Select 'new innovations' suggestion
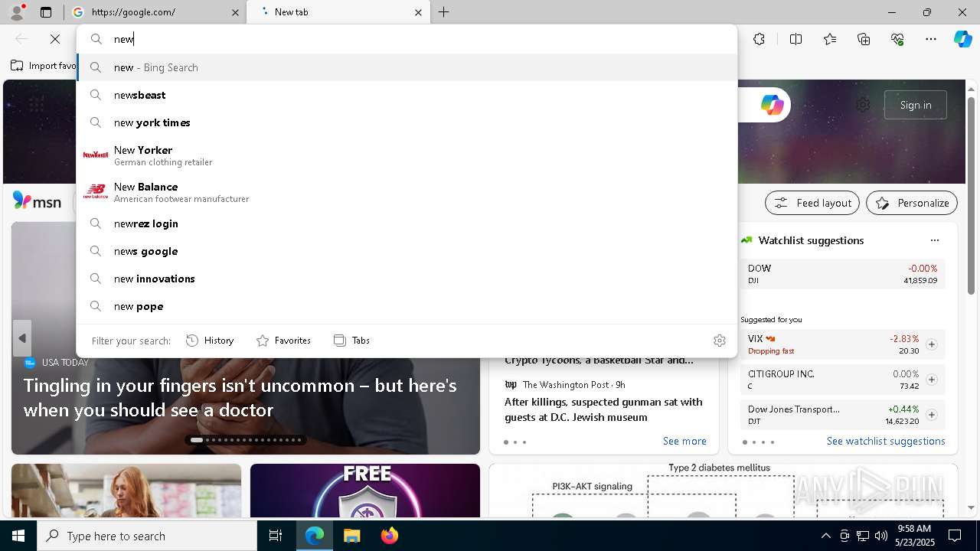Image resolution: width=980 pixels, height=551 pixels. tap(407, 279)
